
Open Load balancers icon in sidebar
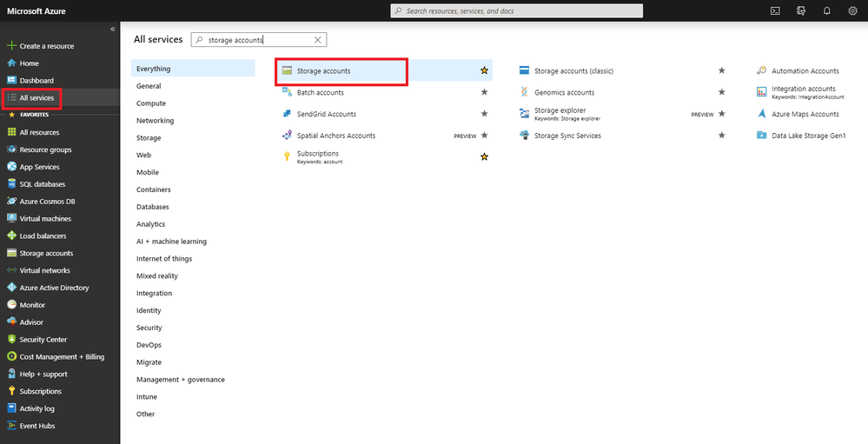point(11,235)
